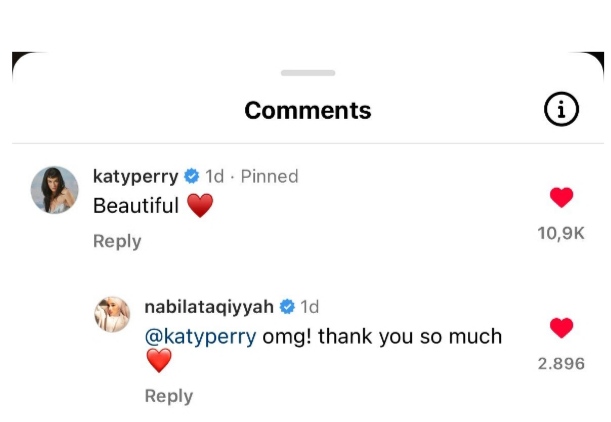Open katyperry's profile picture
Image resolution: width=611 pixels, height=422 pixels.
[x=54, y=190]
